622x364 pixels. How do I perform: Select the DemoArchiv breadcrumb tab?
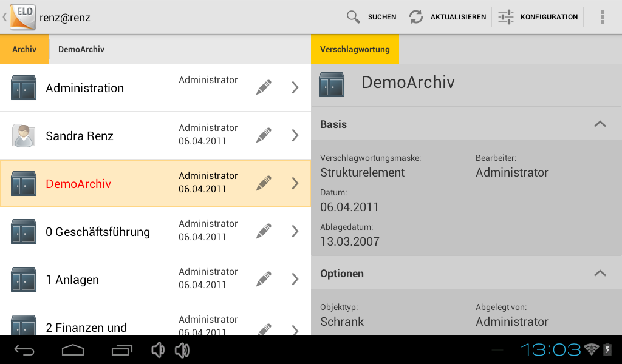(x=81, y=49)
